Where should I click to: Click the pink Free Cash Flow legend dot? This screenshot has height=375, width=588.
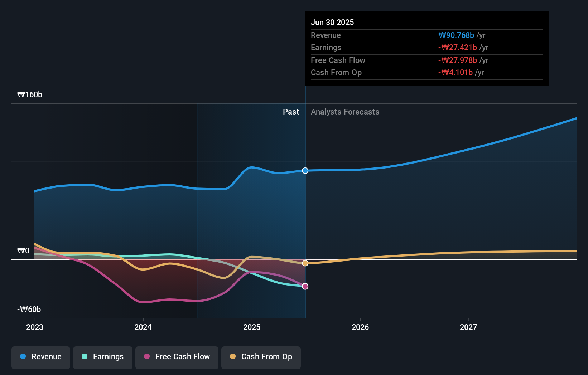(x=146, y=357)
